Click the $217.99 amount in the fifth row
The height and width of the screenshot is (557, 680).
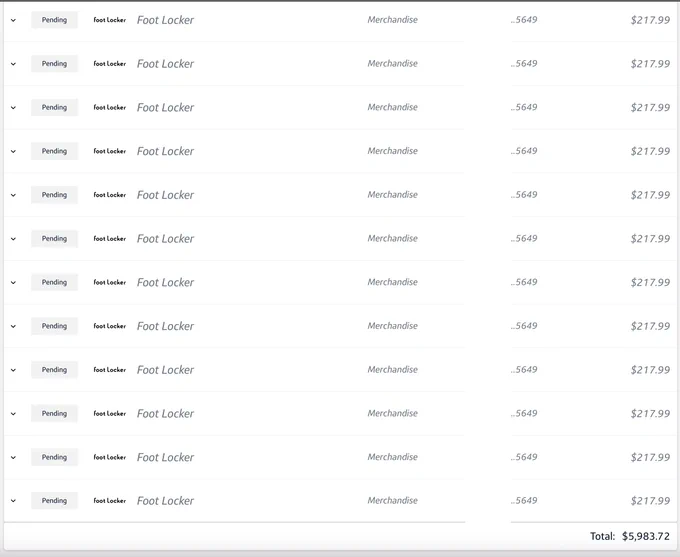650,195
